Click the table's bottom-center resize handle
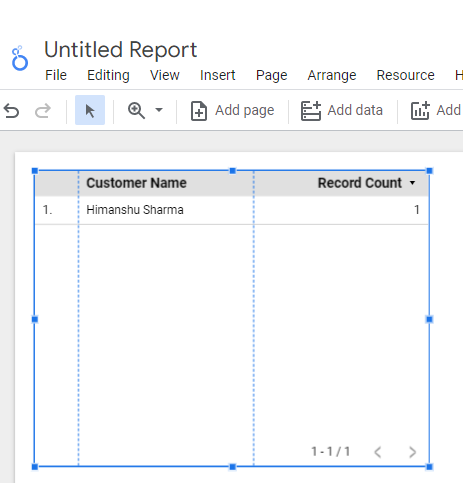Image resolution: width=463 pixels, height=483 pixels. [x=233, y=467]
